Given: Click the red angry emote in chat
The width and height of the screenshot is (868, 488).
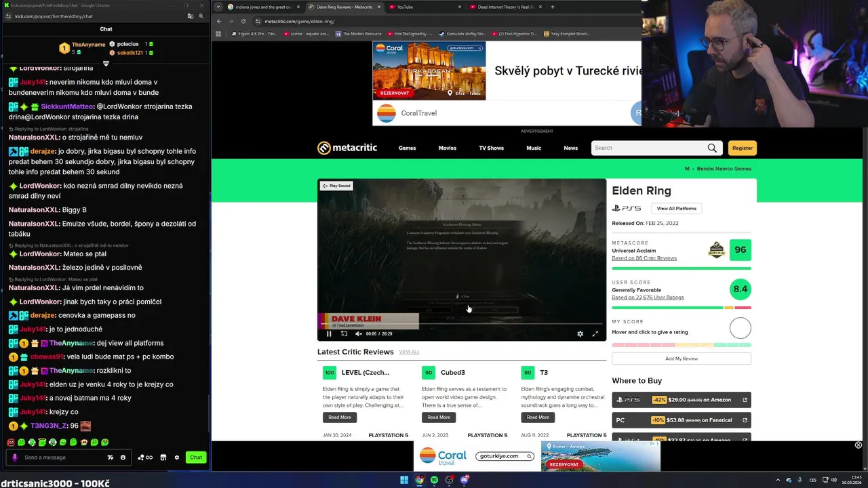Looking at the screenshot, I should coord(11,442).
